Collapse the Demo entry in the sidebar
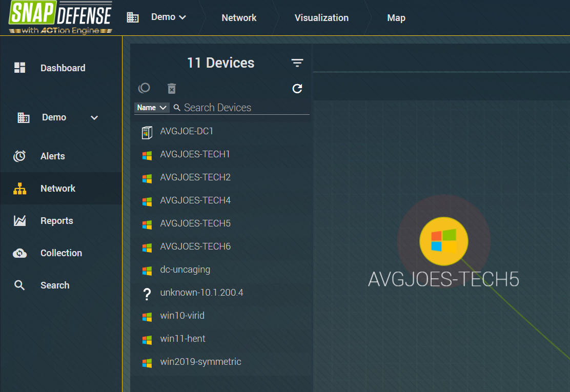Screen dimensions: 570x392 click(94, 117)
